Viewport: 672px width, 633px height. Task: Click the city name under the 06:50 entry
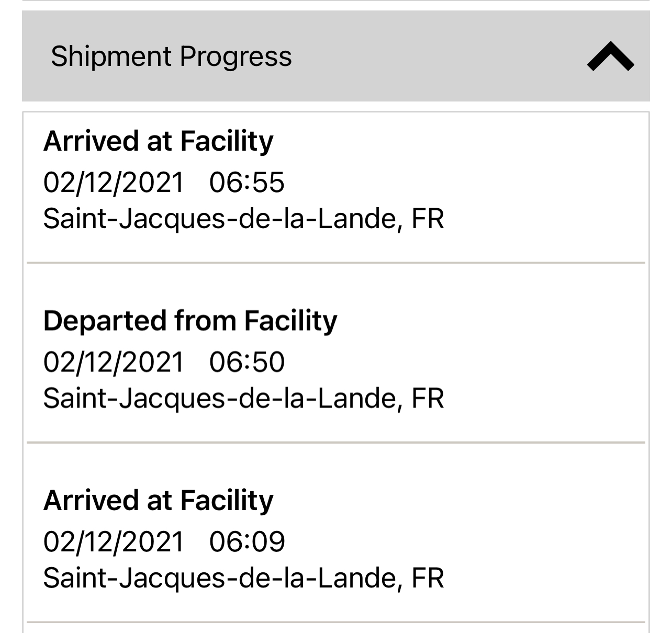[x=222, y=398]
